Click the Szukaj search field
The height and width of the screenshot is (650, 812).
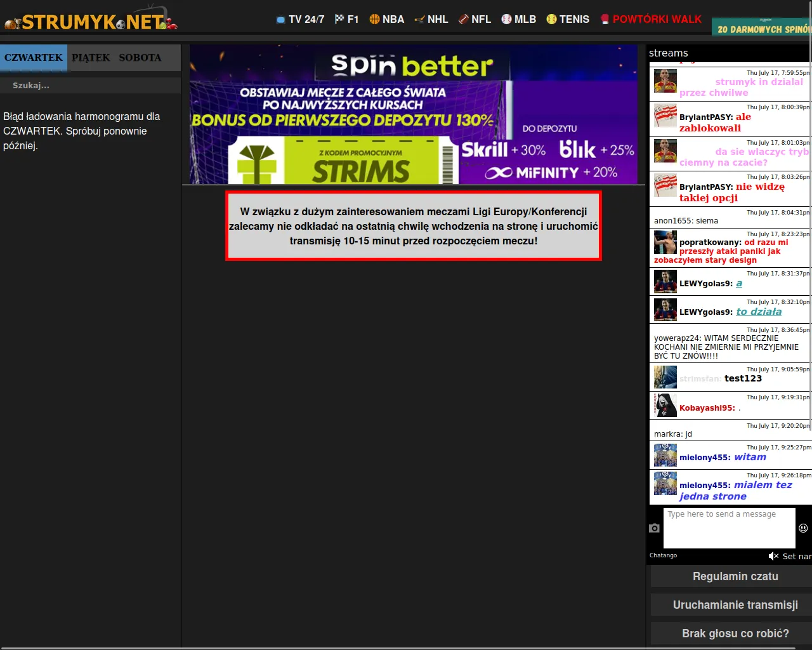pyautogui.click(x=91, y=86)
